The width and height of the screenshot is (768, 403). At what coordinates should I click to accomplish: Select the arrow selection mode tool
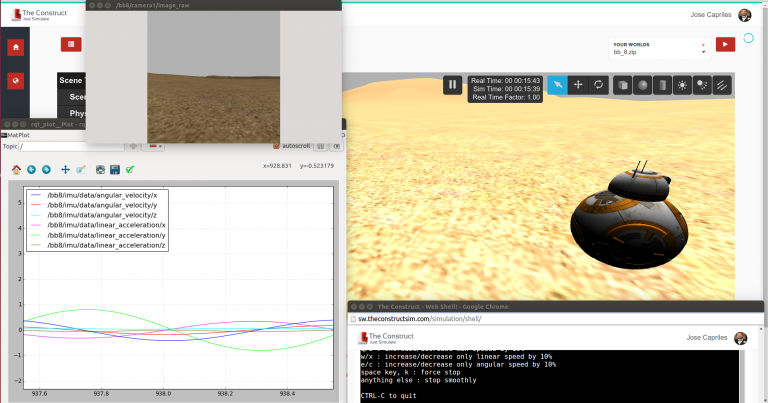pyautogui.click(x=558, y=86)
